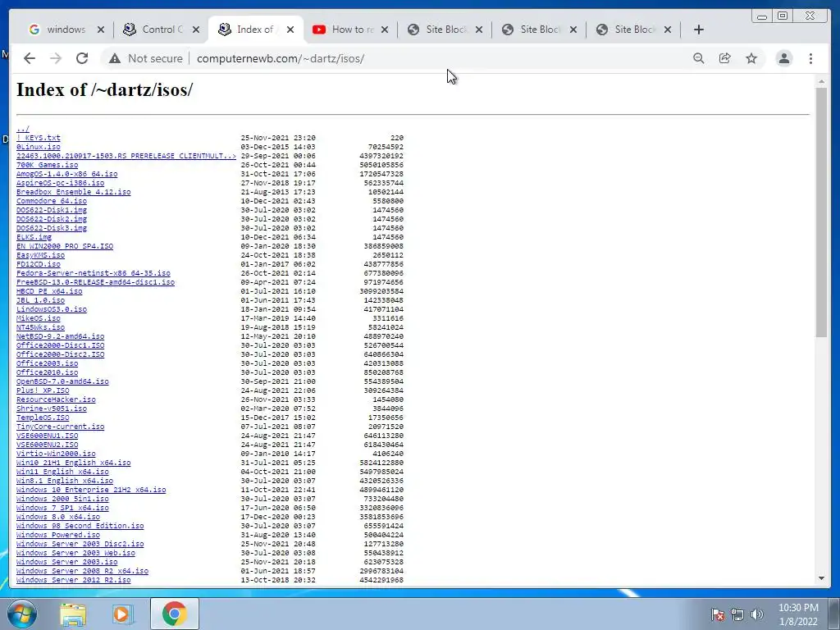
Task: Download 0Linux.iso
Action: pos(38,147)
